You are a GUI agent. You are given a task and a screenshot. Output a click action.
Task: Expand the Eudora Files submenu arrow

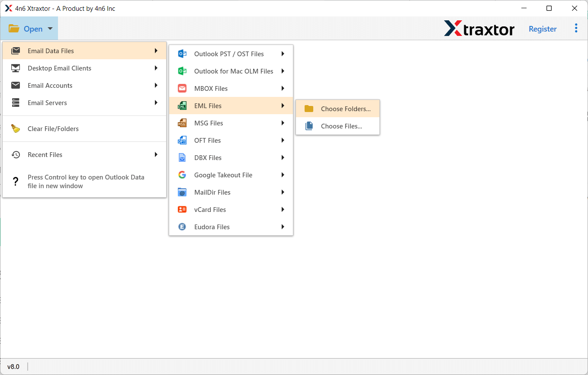[x=283, y=227]
